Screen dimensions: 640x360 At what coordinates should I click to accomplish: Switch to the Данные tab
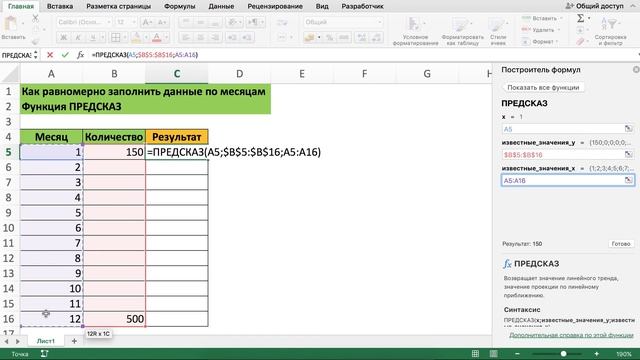click(x=221, y=6)
